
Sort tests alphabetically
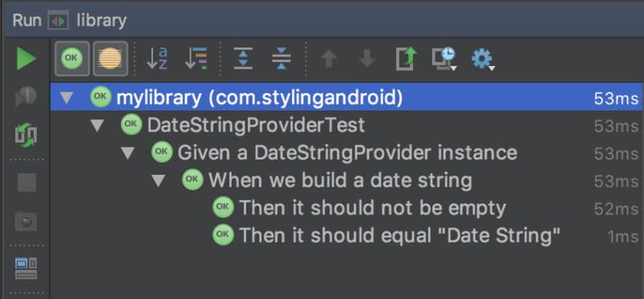(157, 58)
